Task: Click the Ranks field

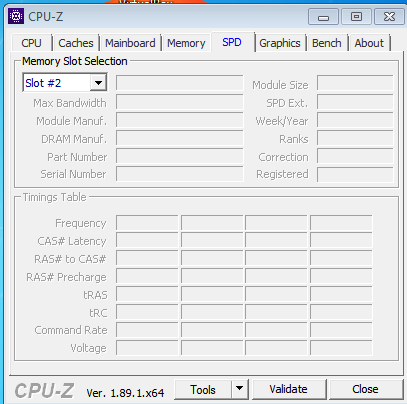Action: tap(355, 138)
